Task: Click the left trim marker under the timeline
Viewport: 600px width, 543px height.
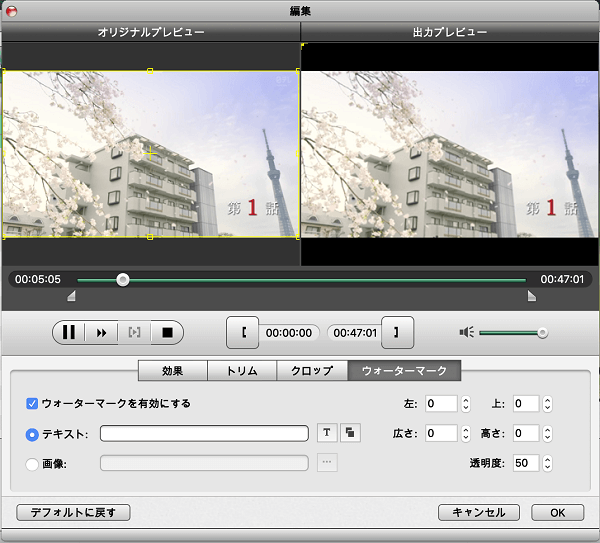Action: pyautogui.click(x=72, y=296)
